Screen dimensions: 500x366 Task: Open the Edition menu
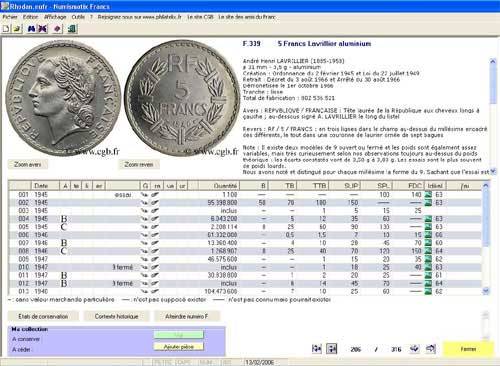point(30,17)
